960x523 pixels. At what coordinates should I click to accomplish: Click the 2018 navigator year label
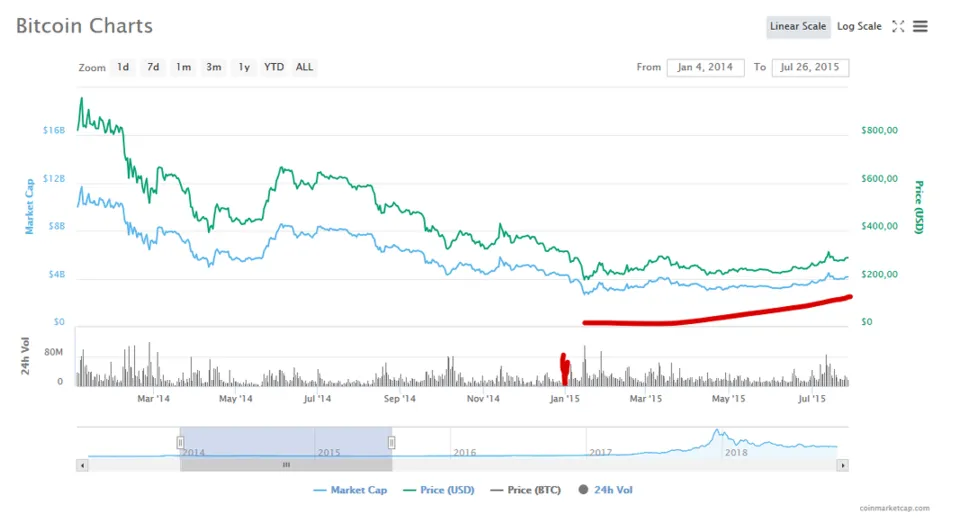coord(736,453)
